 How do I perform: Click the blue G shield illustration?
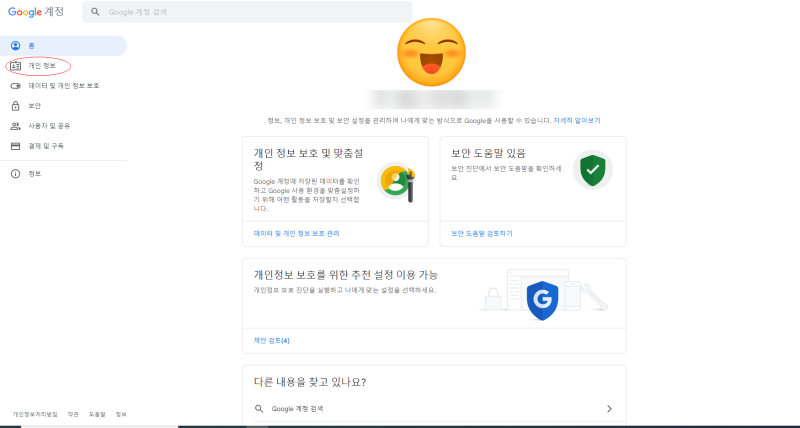click(542, 300)
